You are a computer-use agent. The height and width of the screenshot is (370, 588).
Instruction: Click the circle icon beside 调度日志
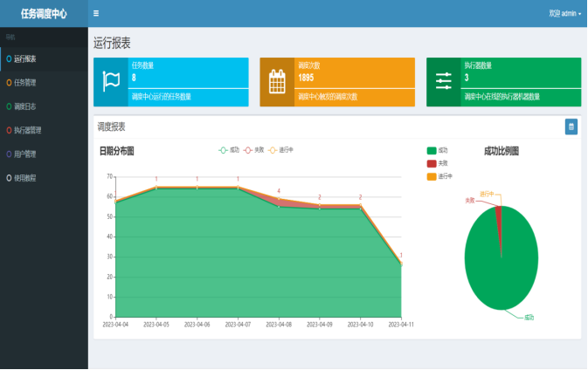(x=9, y=106)
